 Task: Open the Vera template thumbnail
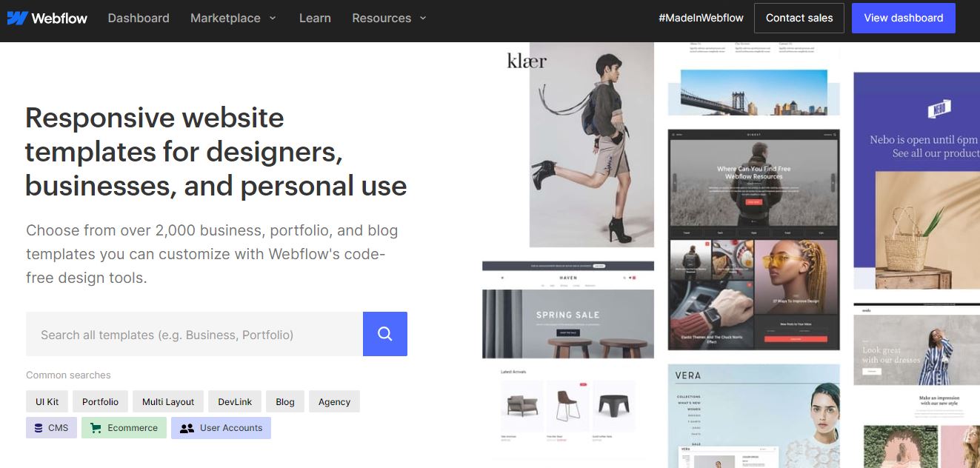[754, 415]
